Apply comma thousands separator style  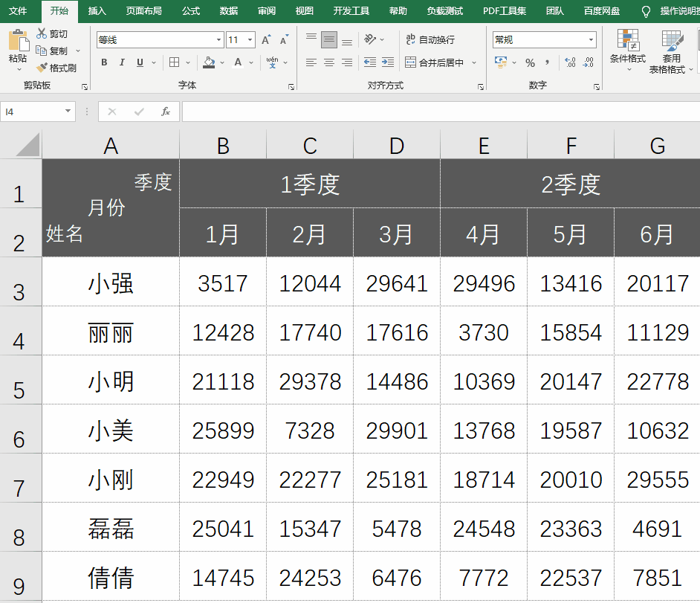[x=548, y=63]
